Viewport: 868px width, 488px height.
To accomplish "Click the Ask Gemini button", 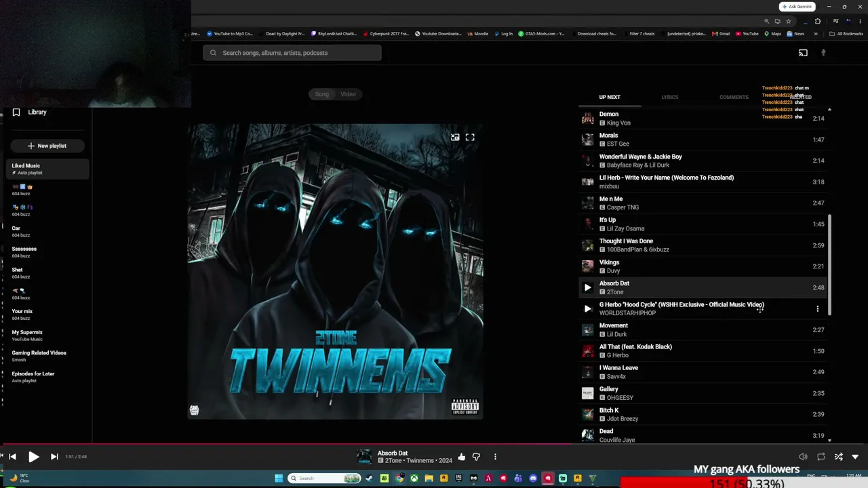I will point(797,7).
